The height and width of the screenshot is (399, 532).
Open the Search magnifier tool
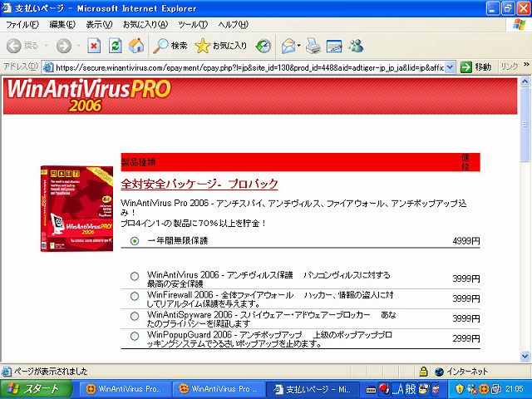coord(170,46)
